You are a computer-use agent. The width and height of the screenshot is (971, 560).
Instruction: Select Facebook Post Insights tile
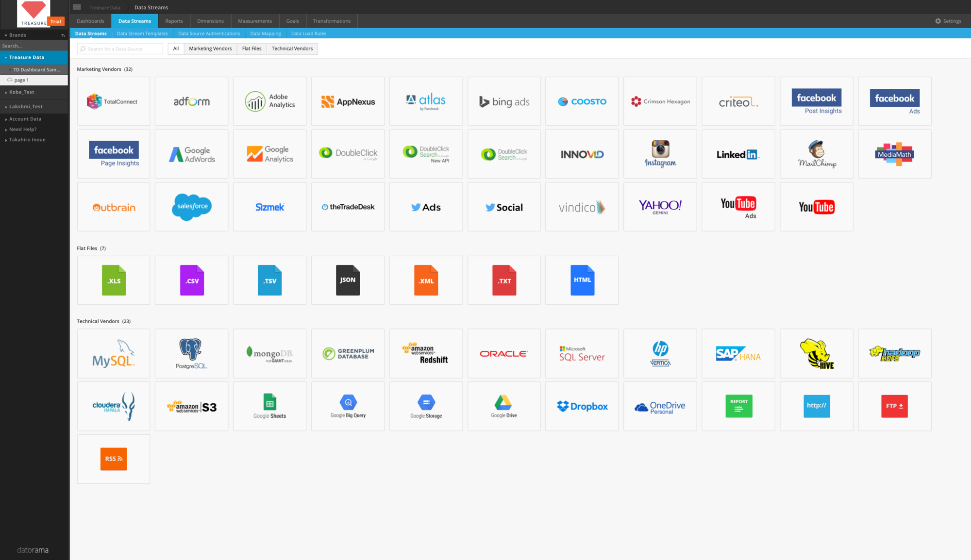[817, 101]
